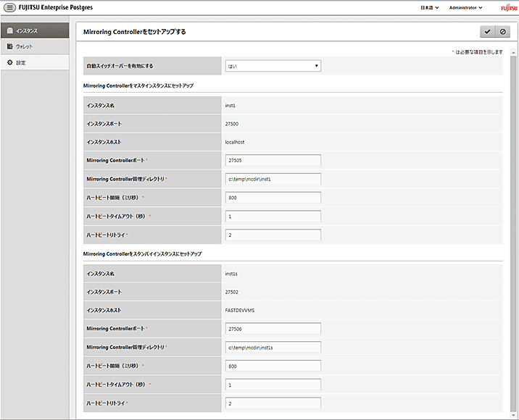Click master heartbeat timeout field
Image resolution: width=519 pixels, height=420 pixels.
click(x=273, y=217)
